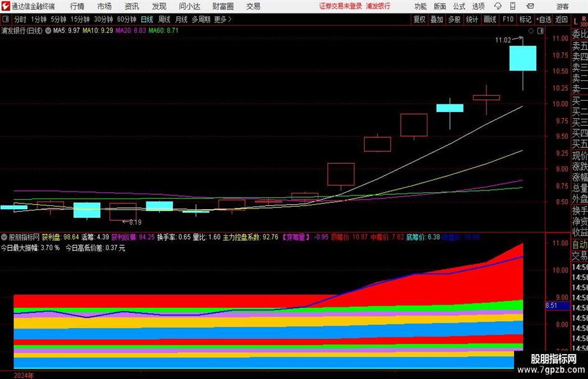Expand the 股朋指标网 indicator dropdown arrow
This screenshot has width=588, height=379.
point(4,237)
